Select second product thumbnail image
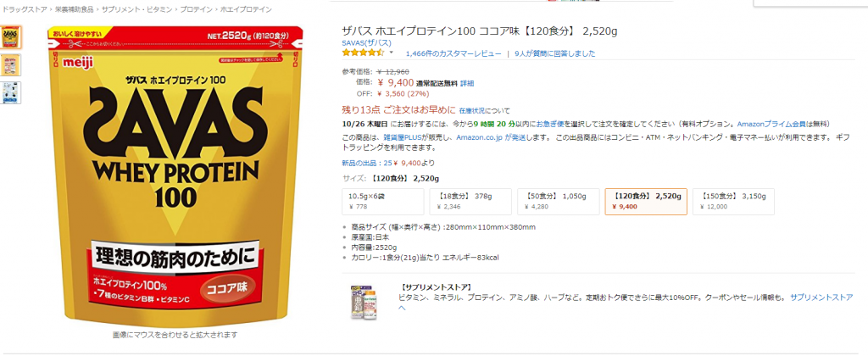868x356 pixels. point(10,64)
